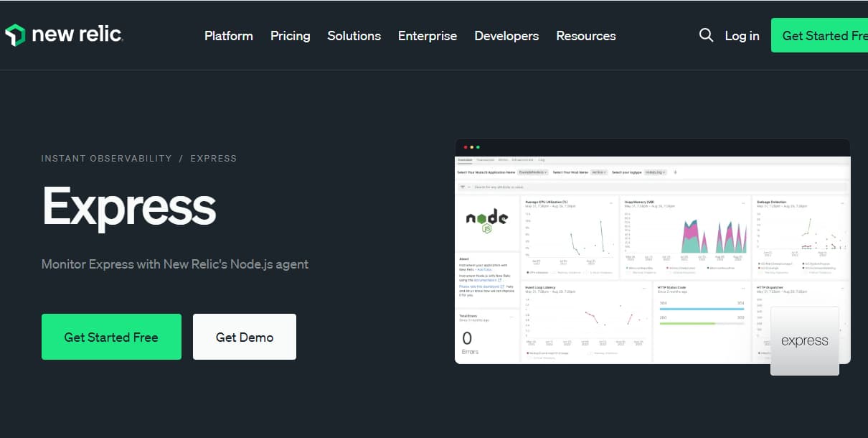Open search with the magnifying glass icon
868x438 pixels.
click(x=706, y=35)
